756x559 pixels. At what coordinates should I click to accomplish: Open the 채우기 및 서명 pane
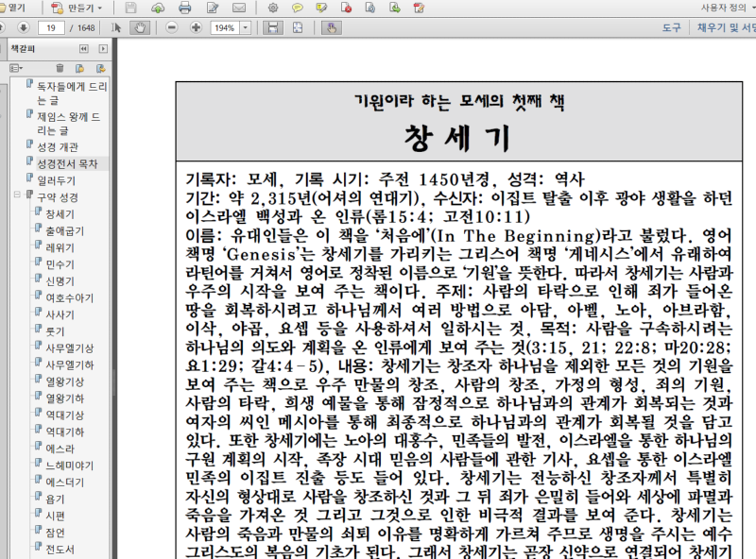726,28
